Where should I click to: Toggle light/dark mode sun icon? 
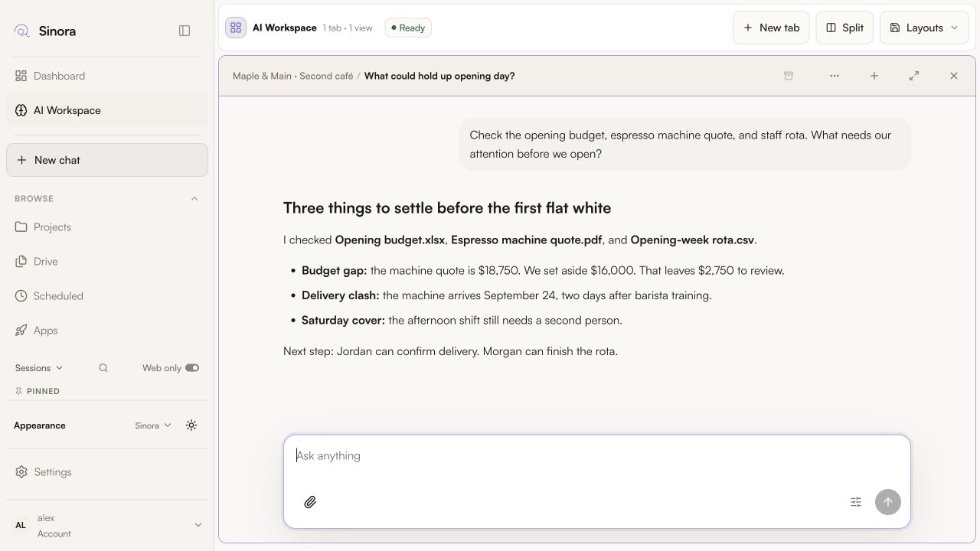point(191,425)
